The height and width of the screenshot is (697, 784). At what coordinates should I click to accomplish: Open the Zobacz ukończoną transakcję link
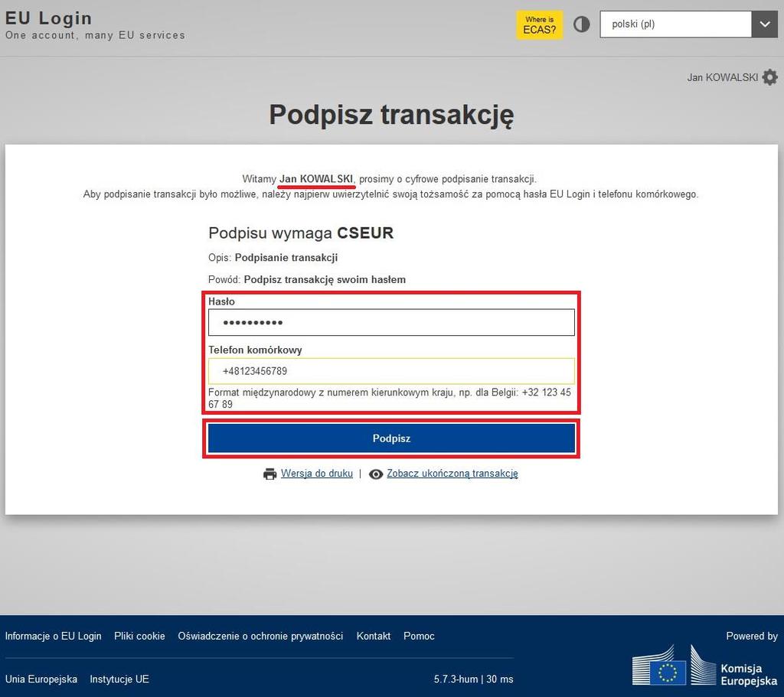[452, 473]
